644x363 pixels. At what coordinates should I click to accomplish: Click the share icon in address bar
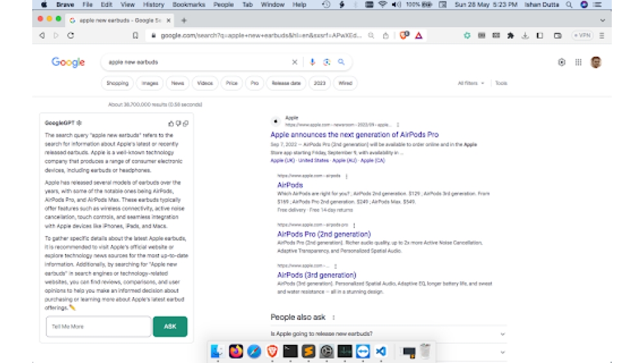click(x=386, y=35)
